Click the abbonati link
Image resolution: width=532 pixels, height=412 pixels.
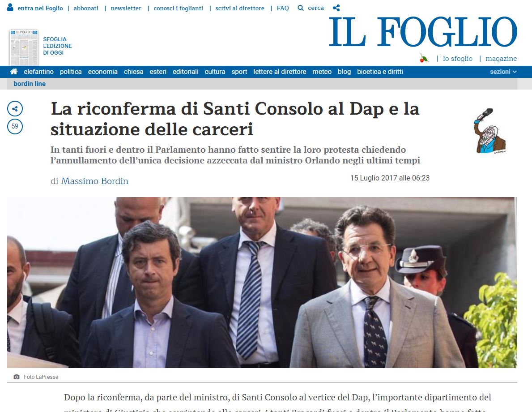tap(86, 8)
